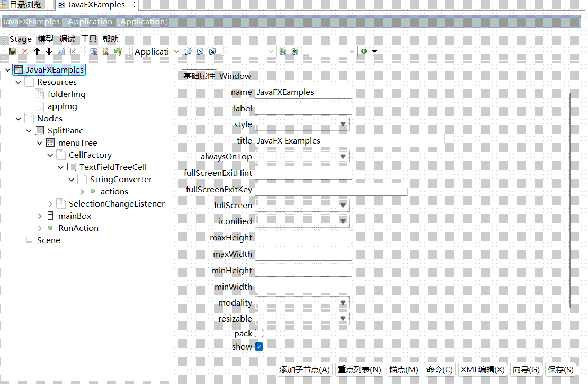588x384 pixels.
Task: Open the run button's dropdown arrow
Action: tap(375, 52)
